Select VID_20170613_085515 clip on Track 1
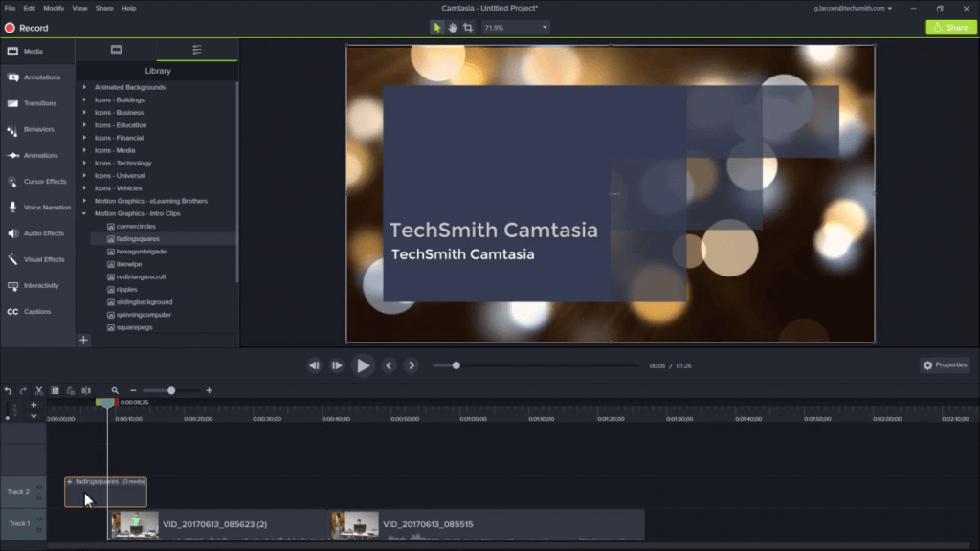Image resolution: width=980 pixels, height=551 pixels. (486, 525)
